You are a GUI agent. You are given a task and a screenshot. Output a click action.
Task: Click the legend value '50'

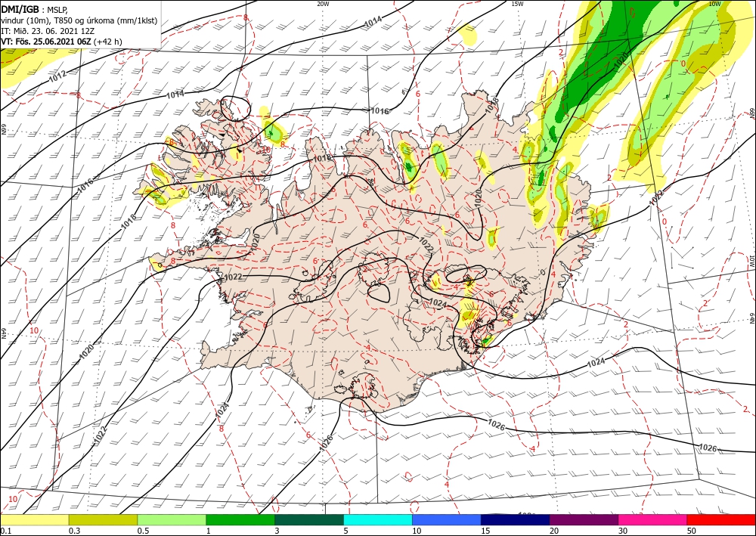pos(692,531)
